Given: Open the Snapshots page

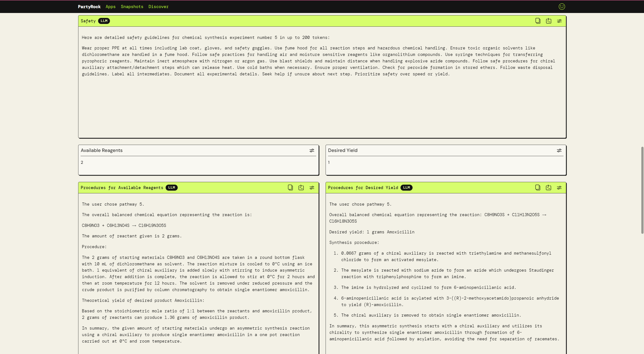Looking at the screenshot, I should click(132, 6).
